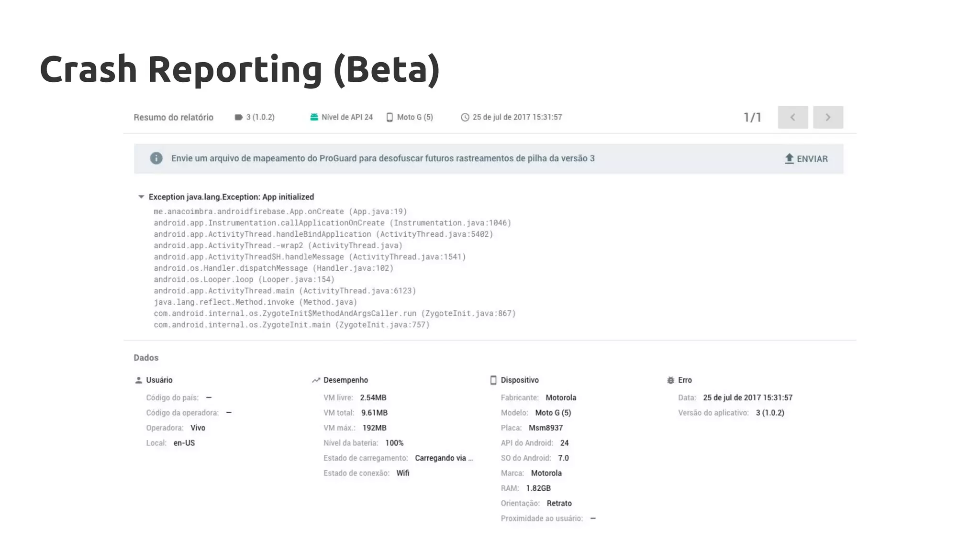Click Marca value 'Motorola'

coord(546,473)
